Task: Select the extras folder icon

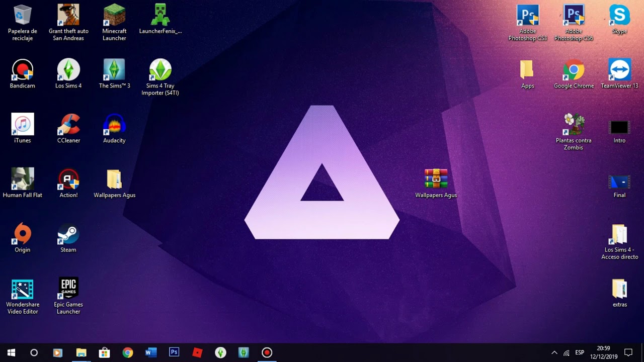Action: point(619,293)
